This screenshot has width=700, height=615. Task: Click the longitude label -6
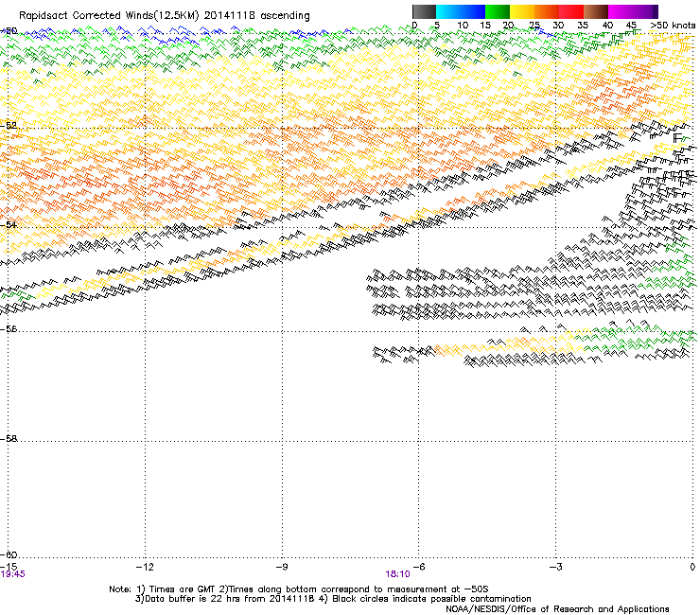click(419, 567)
